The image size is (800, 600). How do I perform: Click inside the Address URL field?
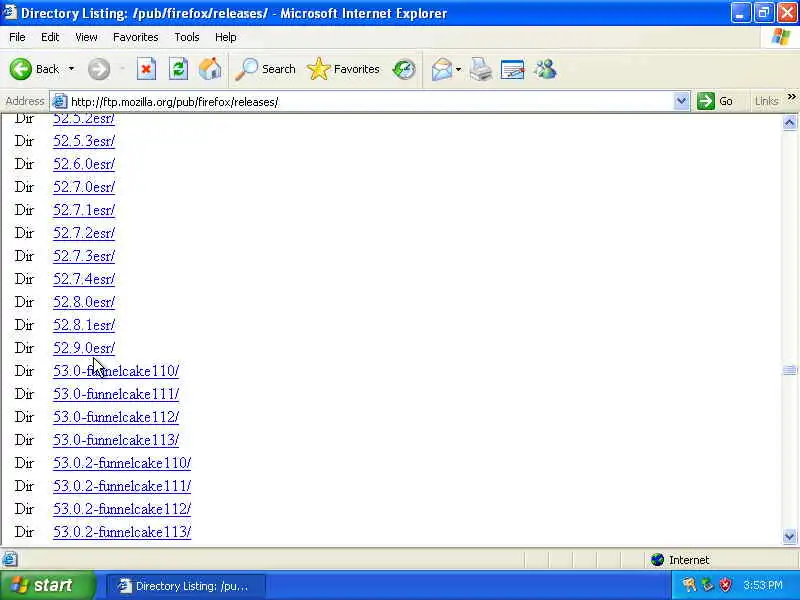click(x=370, y=102)
